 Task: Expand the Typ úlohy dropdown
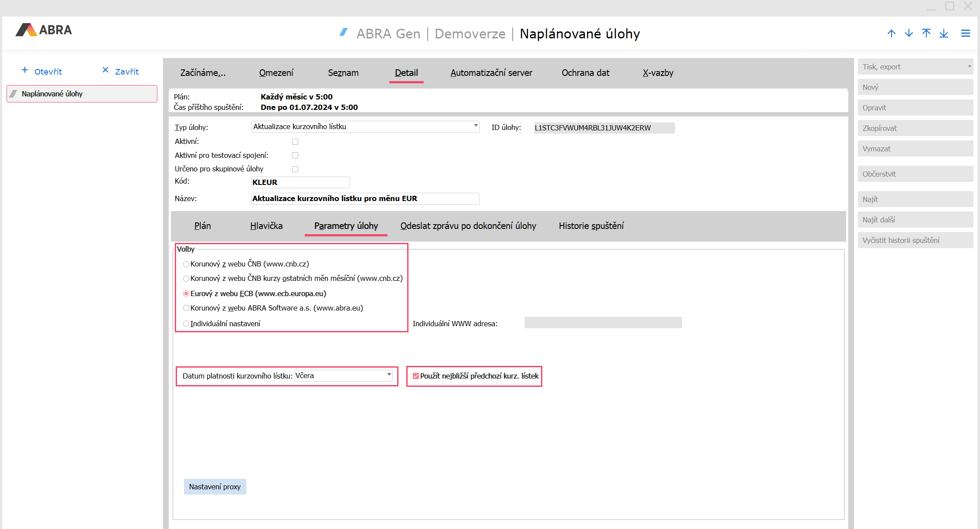coord(476,126)
